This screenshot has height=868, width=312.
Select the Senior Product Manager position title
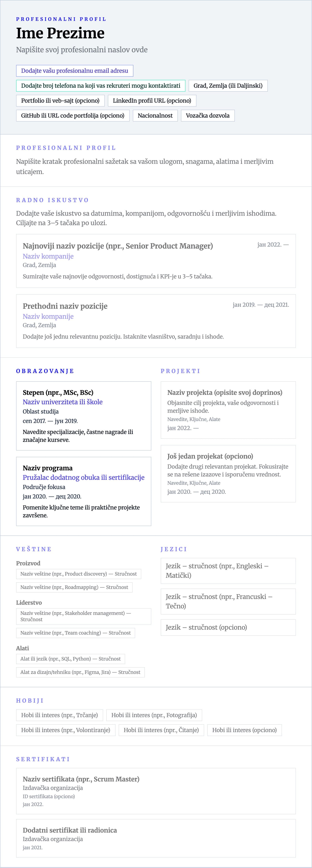pyautogui.click(x=117, y=246)
